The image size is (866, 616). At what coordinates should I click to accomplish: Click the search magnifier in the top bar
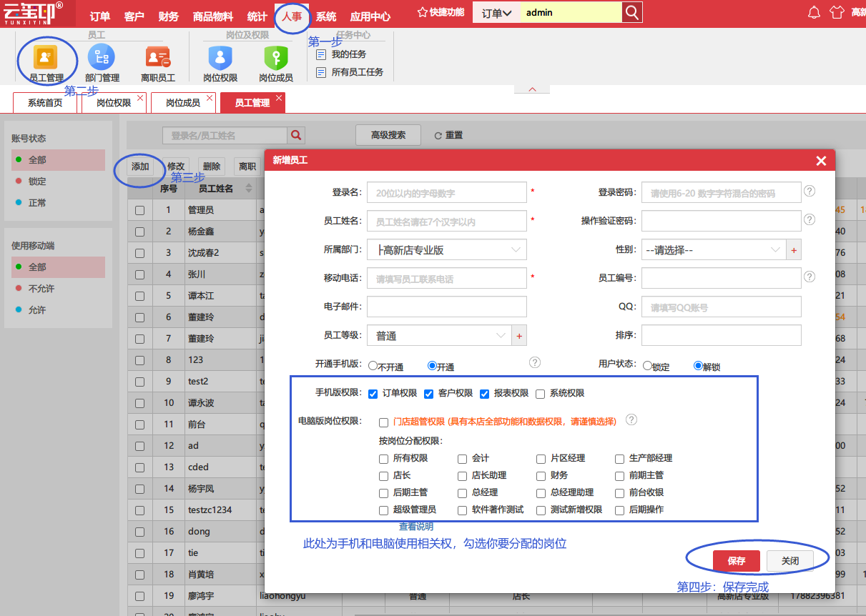(x=631, y=12)
